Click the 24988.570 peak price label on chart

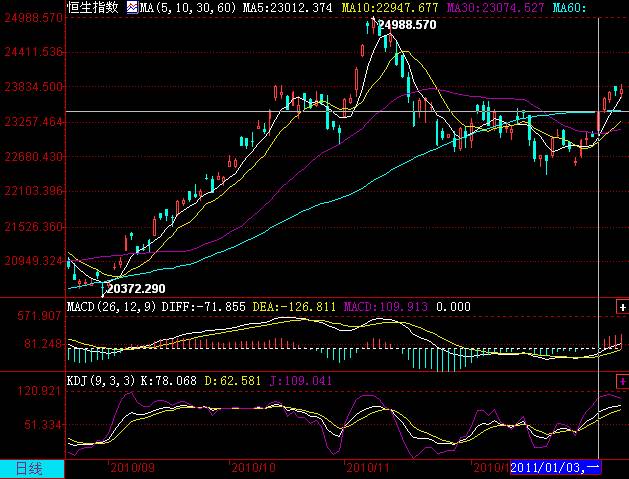[x=407, y=25]
